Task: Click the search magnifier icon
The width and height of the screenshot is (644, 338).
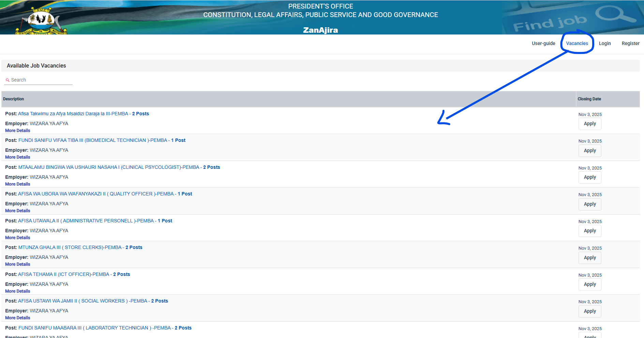Action: pyautogui.click(x=8, y=80)
